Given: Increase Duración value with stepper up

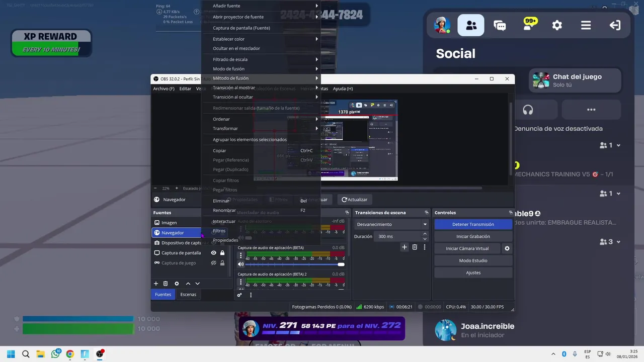Looking at the screenshot, I should pos(425,234).
